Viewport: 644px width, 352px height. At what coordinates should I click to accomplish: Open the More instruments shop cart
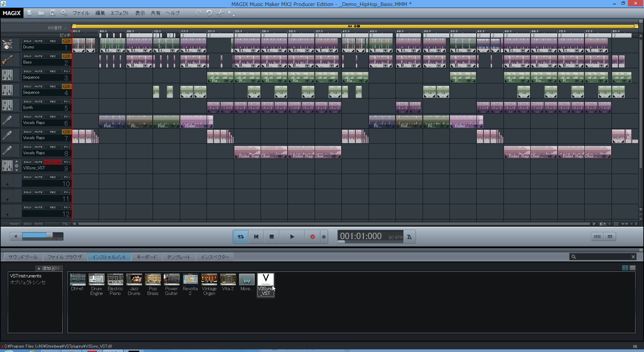(247, 282)
